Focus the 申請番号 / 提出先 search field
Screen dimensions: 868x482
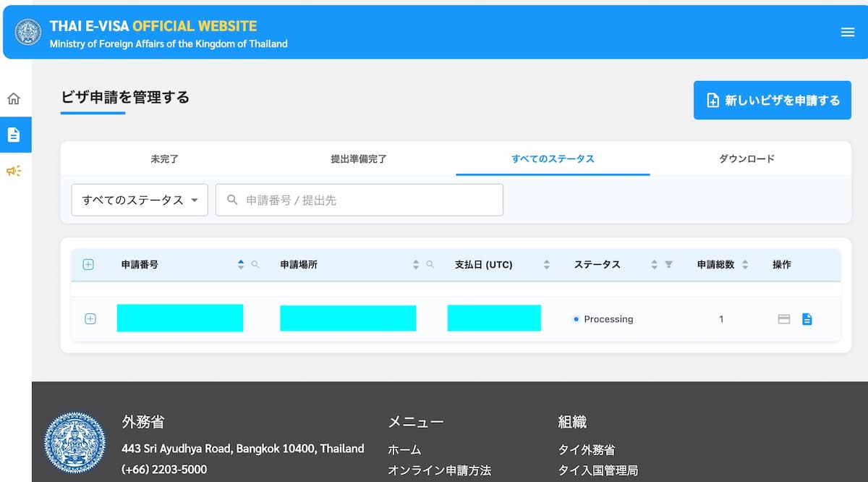[x=359, y=200]
